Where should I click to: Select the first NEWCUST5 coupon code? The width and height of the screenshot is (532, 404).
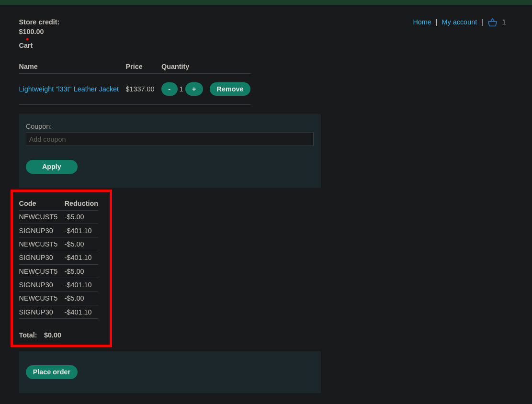click(x=38, y=217)
